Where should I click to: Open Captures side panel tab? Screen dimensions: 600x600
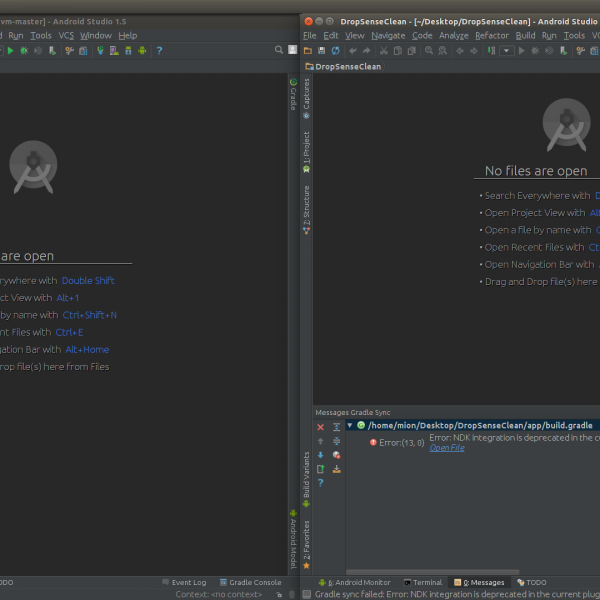coord(307,99)
